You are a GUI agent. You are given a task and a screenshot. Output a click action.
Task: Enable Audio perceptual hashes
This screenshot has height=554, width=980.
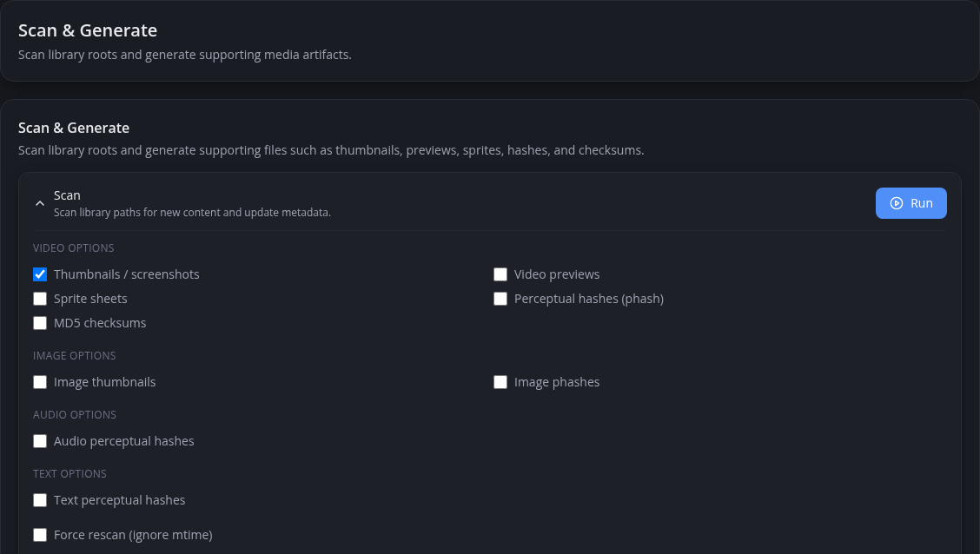(x=40, y=441)
